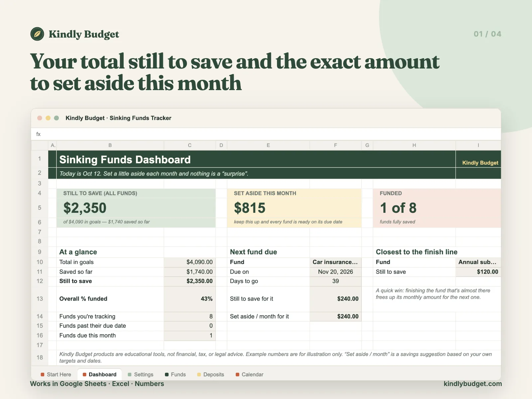The image size is (532, 399).
Task: Click the green window maximize dot
Action: (57, 118)
